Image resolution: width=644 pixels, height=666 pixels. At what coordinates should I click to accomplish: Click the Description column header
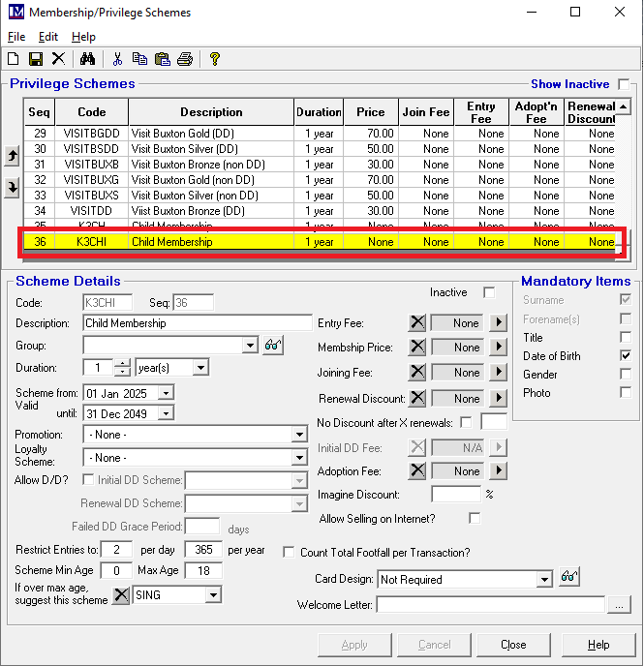pos(211,112)
